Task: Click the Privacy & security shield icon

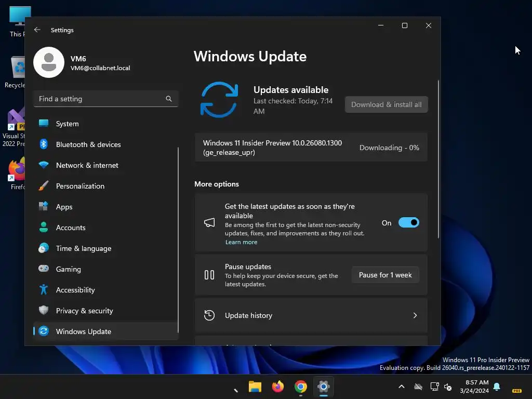Action: pos(44,310)
